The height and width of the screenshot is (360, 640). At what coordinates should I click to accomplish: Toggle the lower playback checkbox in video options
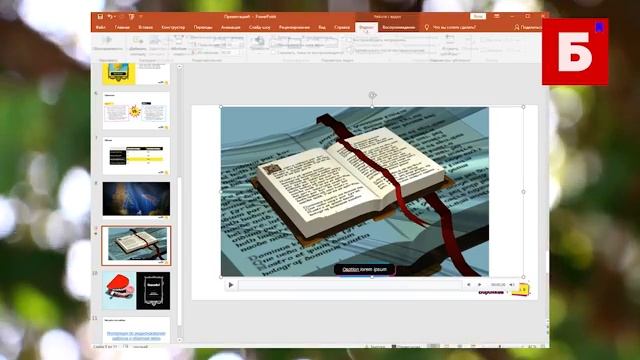pyautogui.click(x=350, y=50)
